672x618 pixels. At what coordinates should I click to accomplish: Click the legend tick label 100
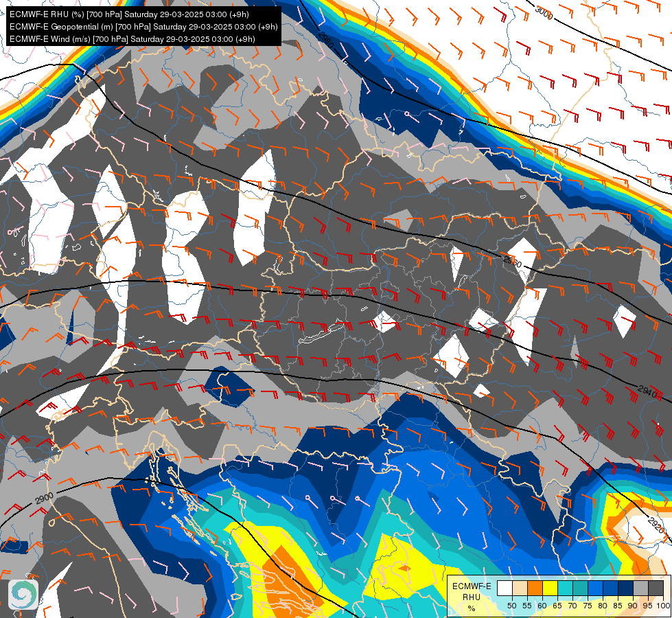(664, 606)
